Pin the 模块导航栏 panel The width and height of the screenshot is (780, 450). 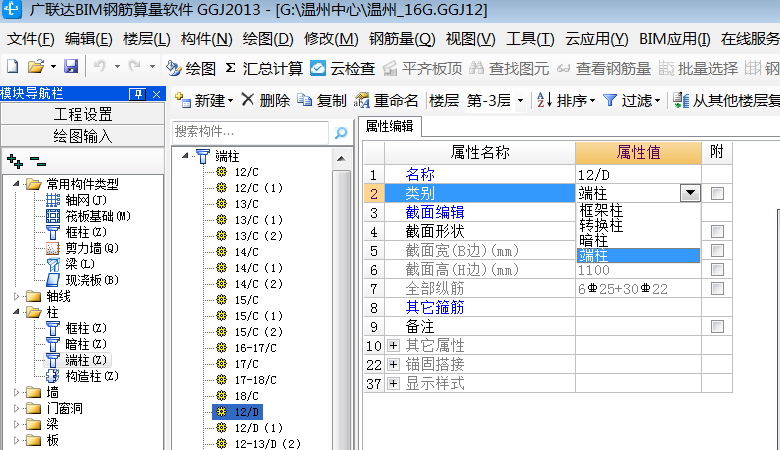click(137, 93)
